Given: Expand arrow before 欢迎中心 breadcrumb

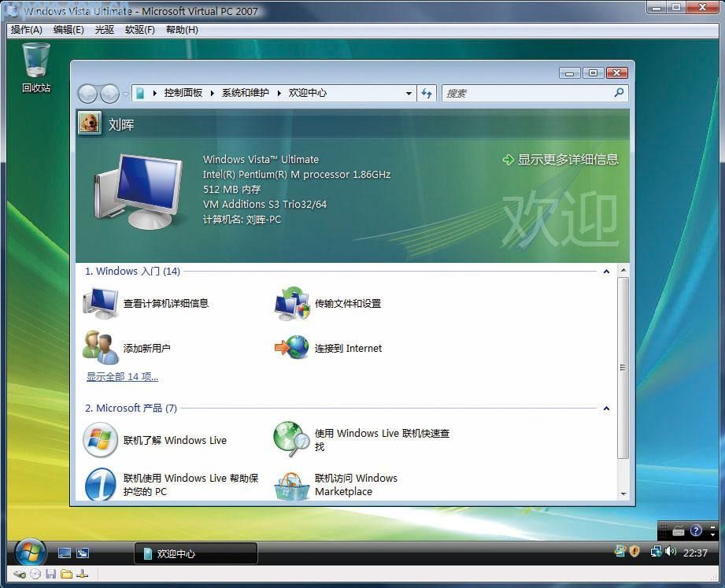Looking at the screenshot, I should pyautogui.click(x=279, y=94).
